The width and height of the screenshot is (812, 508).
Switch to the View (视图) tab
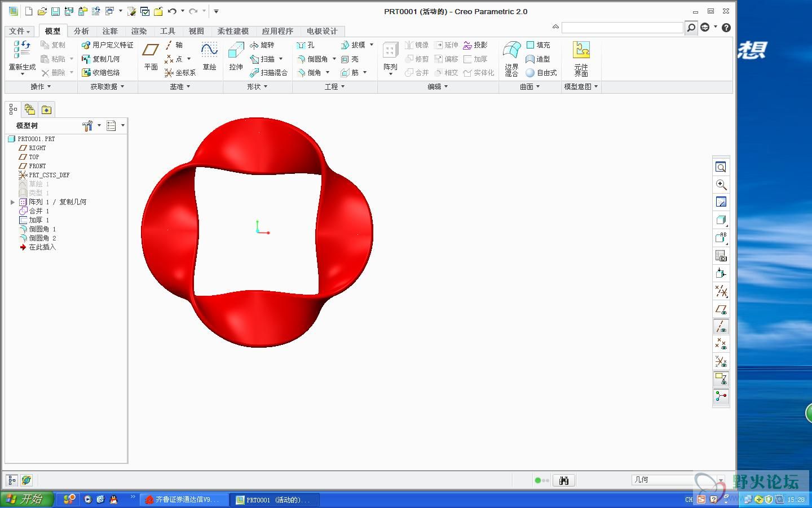pyautogui.click(x=196, y=31)
